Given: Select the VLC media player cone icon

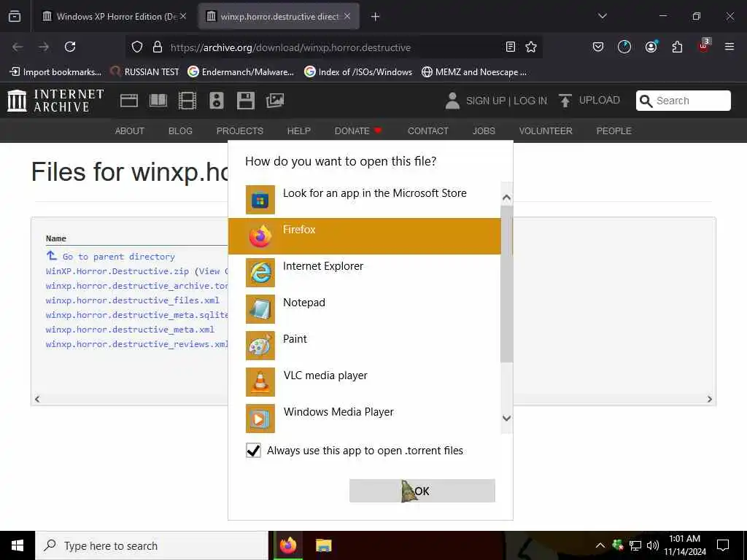Looking at the screenshot, I should 260,382.
